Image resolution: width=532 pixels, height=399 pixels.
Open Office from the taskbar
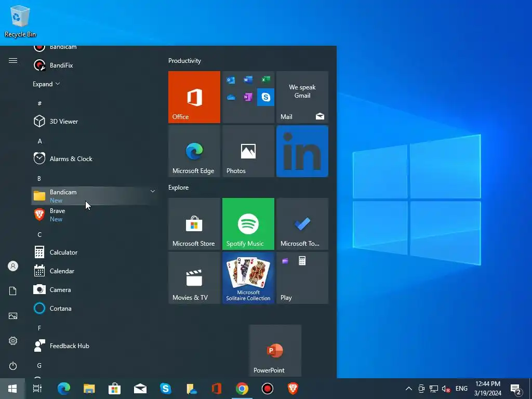(216, 389)
